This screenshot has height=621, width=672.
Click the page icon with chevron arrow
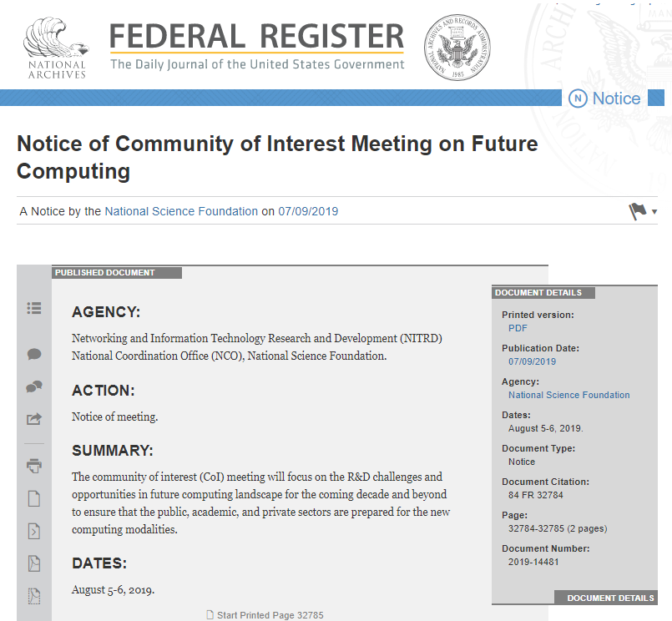34,531
